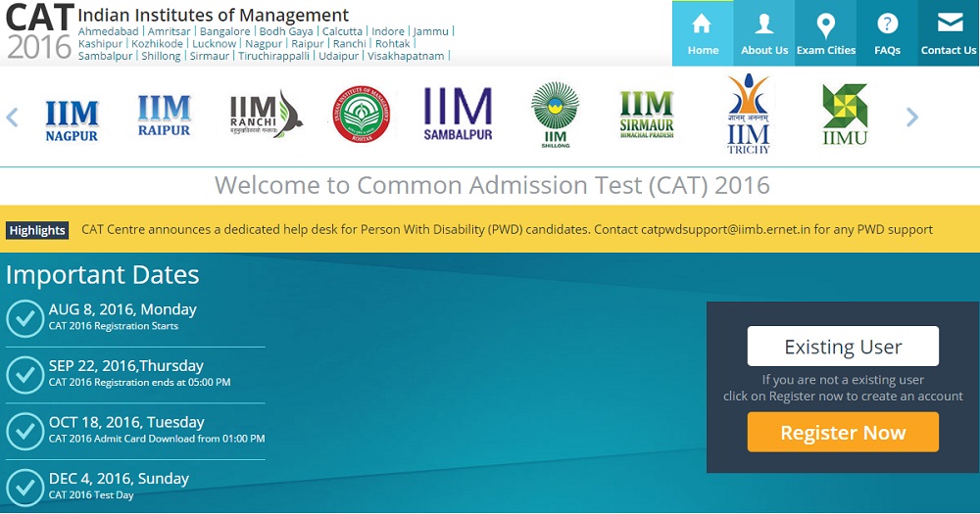This screenshot has height=514, width=980.
Task: Click the Jammu institute link
Action: (x=430, y=31)
